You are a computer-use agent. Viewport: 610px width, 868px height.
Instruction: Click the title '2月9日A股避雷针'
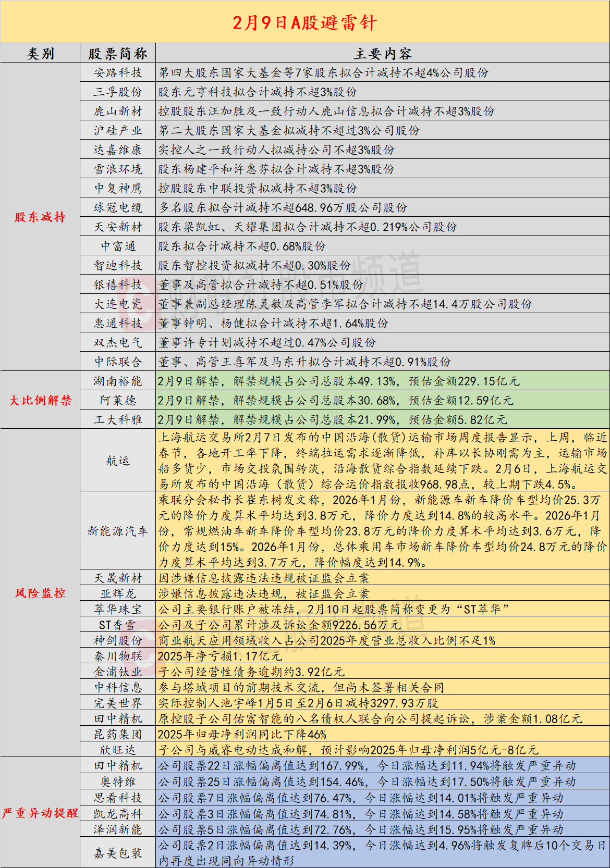pyautogui.click(x=304, y=22)
